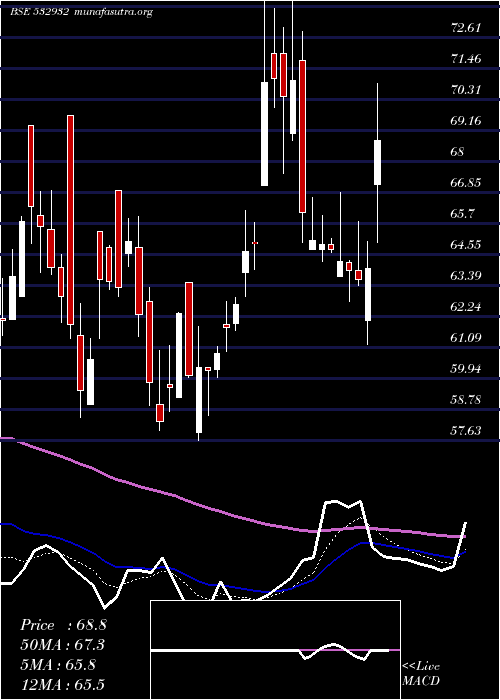Click the 57.63 price axis label
Screen dimensions: 500x700
[466, 431]
